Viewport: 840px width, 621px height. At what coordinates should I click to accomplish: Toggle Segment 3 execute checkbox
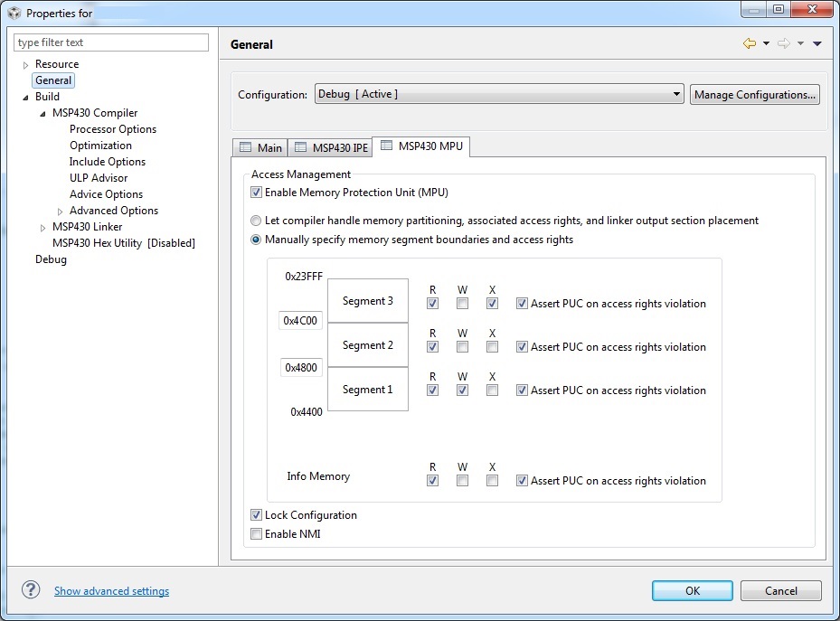[x=492, y=304]
